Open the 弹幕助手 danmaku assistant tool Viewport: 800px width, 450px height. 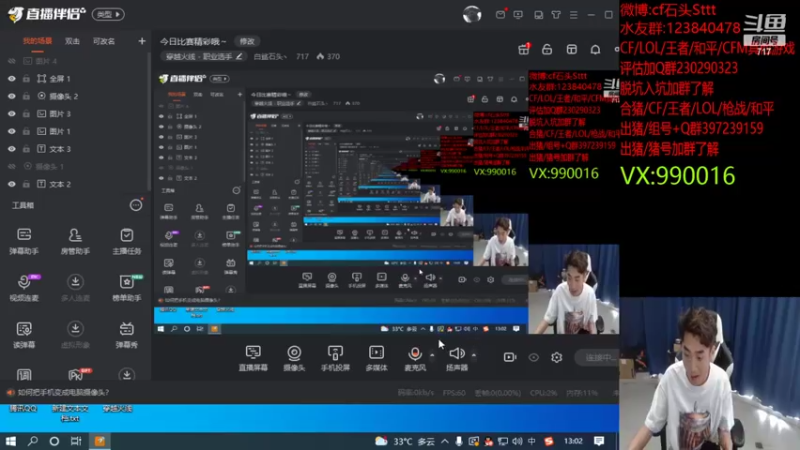[x=24, y=241]
